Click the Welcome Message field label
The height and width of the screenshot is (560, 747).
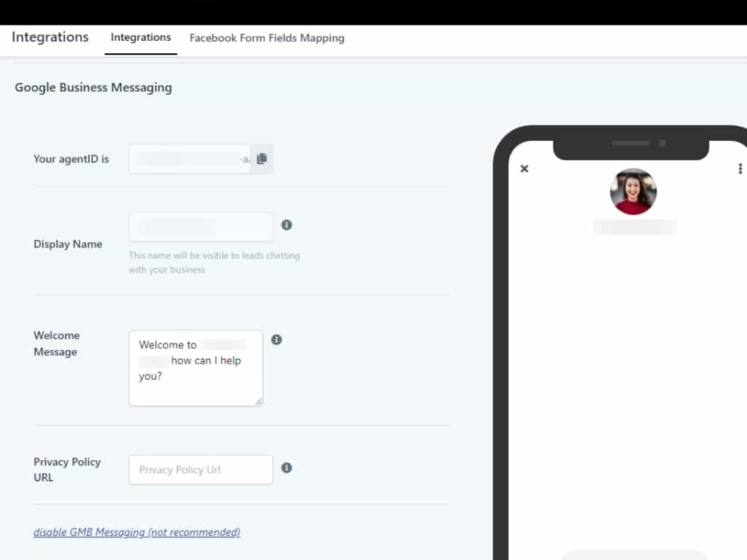(x=56, y=343)
